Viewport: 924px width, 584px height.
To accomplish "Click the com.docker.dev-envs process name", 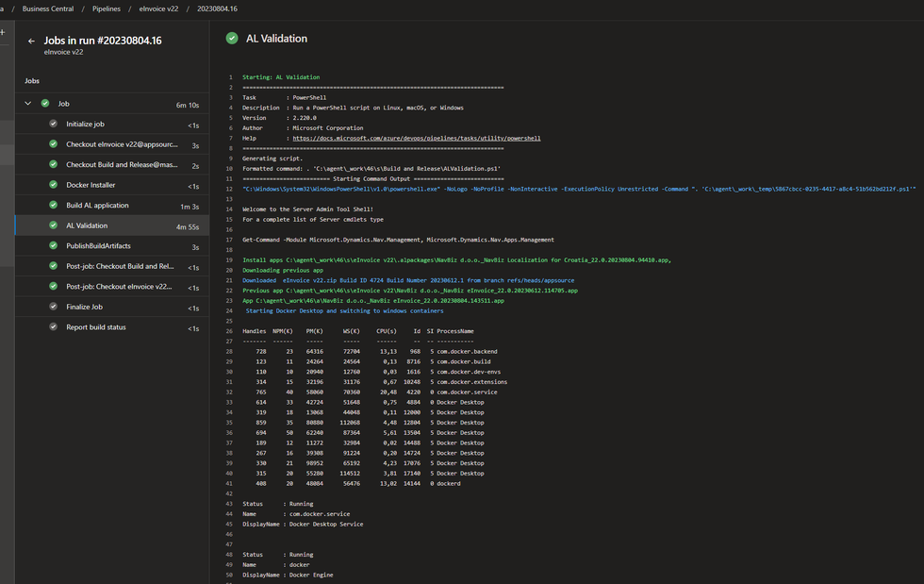I will coord(469,373).
